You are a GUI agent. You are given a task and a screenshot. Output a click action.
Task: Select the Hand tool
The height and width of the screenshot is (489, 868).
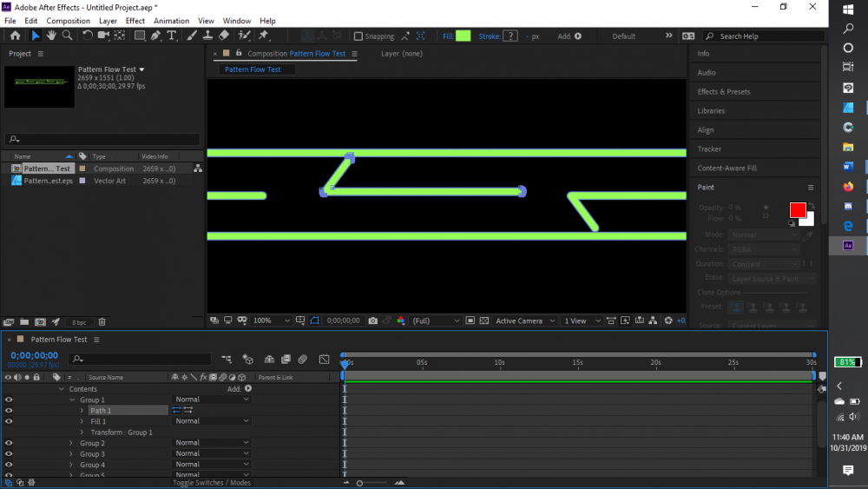pyautogui.click(x=51, y=36)
